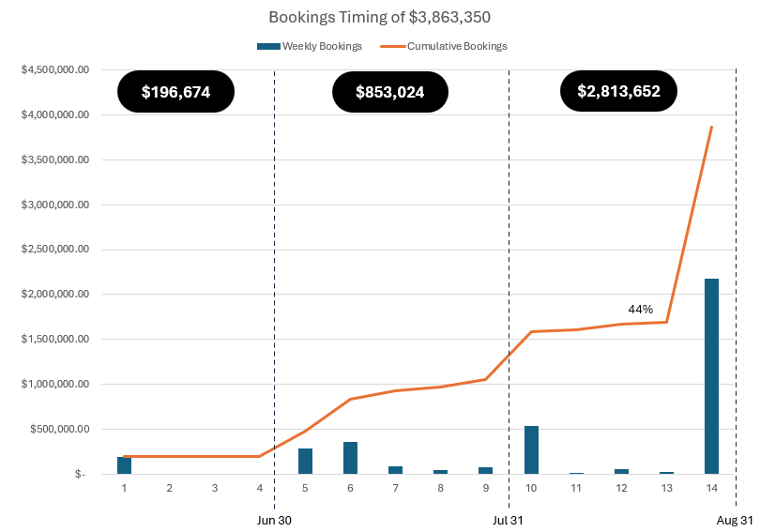Screen dimensions: 760x532
Task: Click the blue Weekly Bookings legend swatch
Action: pyautogui.click(x=267, y=46)
